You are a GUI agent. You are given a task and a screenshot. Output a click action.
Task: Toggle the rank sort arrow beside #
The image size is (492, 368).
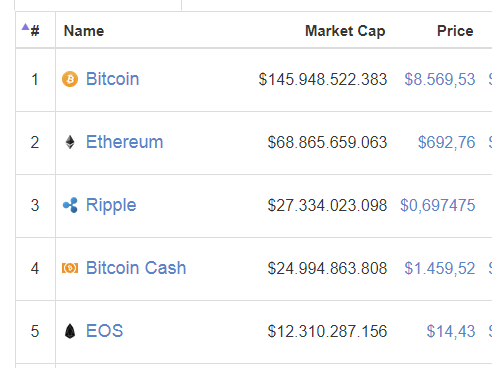(25, 27)
